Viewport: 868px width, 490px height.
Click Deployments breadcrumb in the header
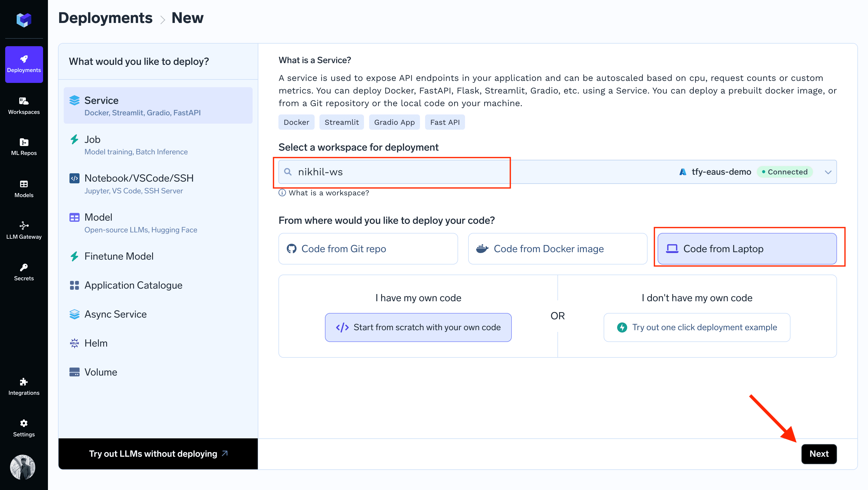[105, 18]
